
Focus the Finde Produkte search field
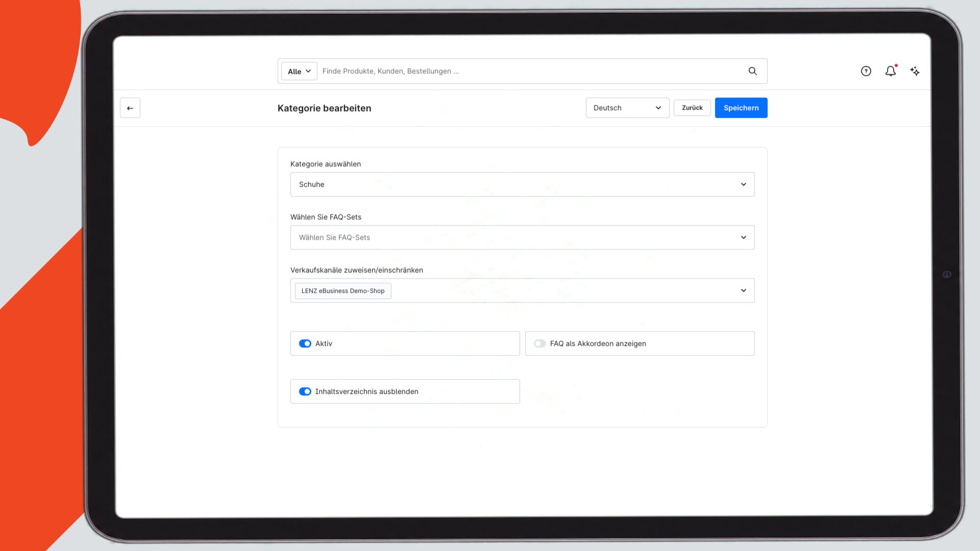tap(531, 71)
